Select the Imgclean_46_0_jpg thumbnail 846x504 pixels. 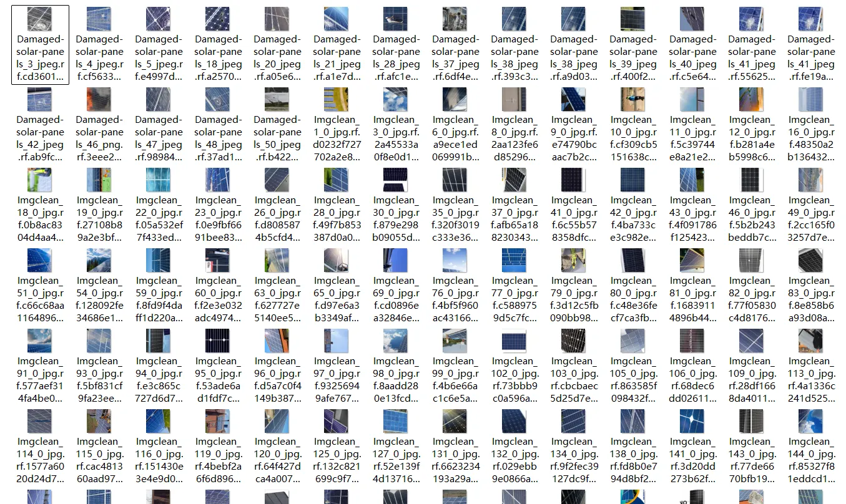pos(752,180)
